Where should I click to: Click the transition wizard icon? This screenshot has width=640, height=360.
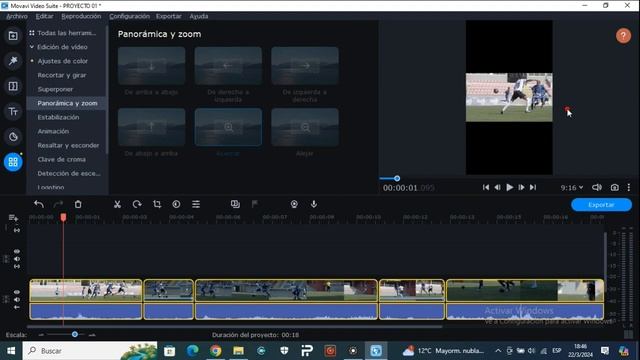(x=235, y=204)
